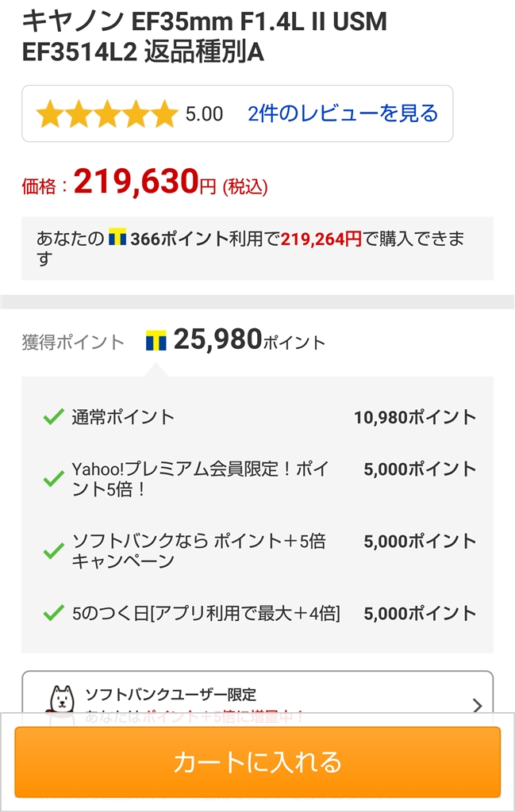Screen dimensions: 515x812
Task: Click the T-point logo beside 25,980 points
Action: (156, 340)
